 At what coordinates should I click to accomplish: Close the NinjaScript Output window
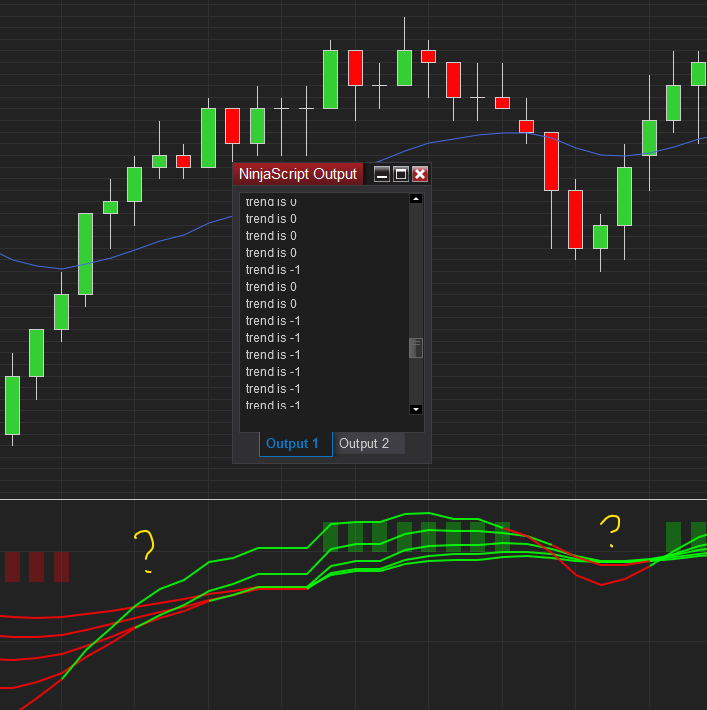tap(420, 174)
